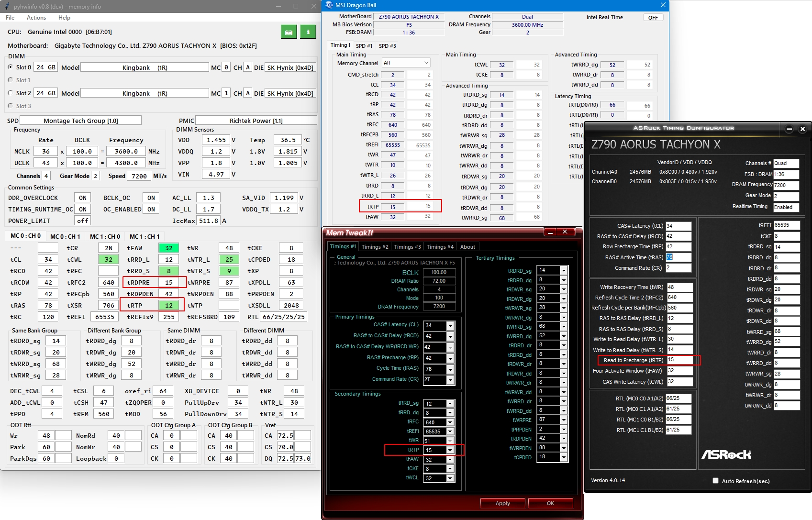This screenshot has height=520, width=812.
Task: Click the Write Recovery Time (tWR) field
Action: click(x=679, y=288)
